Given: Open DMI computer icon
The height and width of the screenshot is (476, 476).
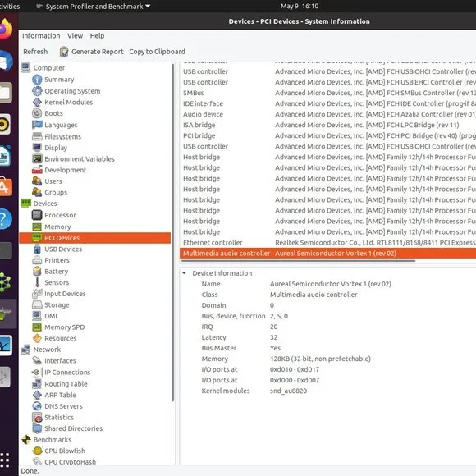Looking at the screenshot, I should (x=37, y=316).
